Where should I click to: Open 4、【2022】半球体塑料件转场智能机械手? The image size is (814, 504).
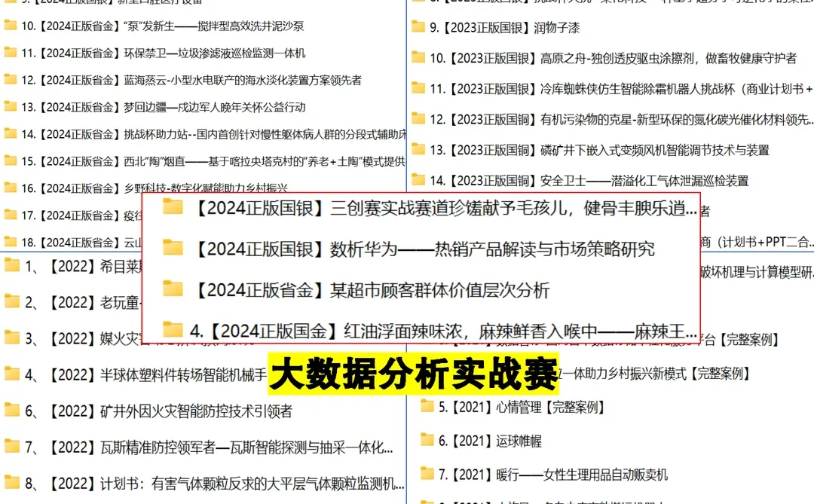146,374
